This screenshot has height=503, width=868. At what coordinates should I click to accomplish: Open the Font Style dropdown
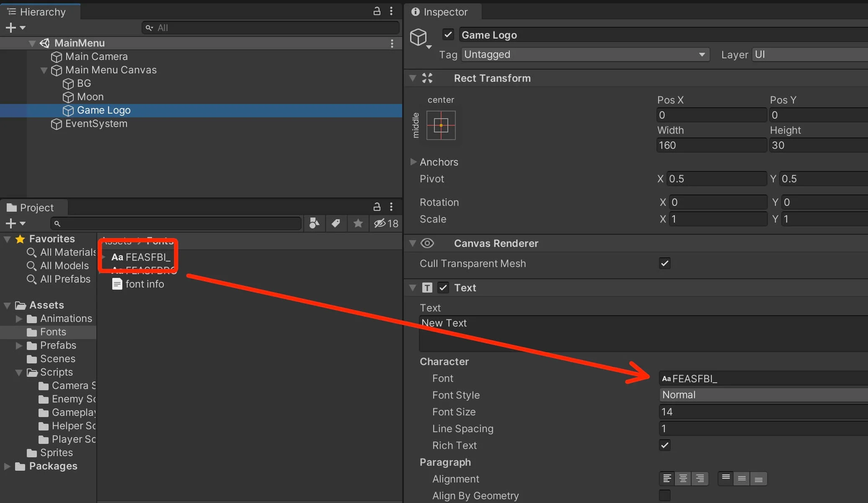tap(763, 395)
